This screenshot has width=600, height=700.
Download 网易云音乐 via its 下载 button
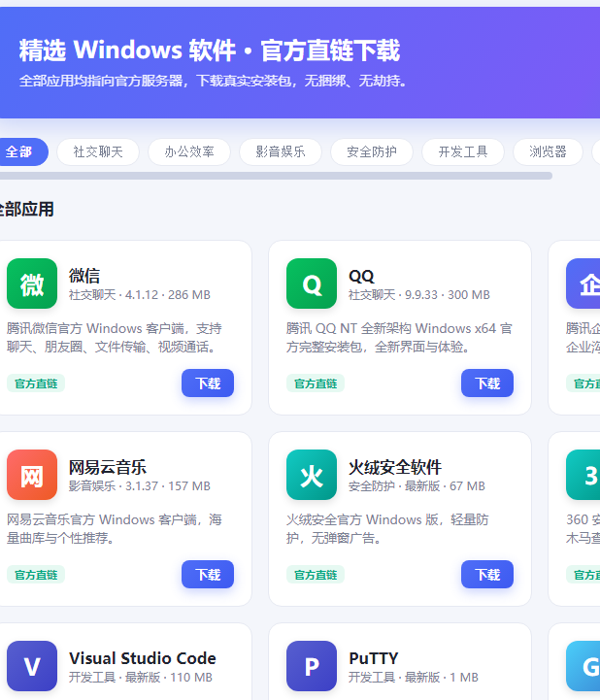pyautogui.click(x=208, y=574)
